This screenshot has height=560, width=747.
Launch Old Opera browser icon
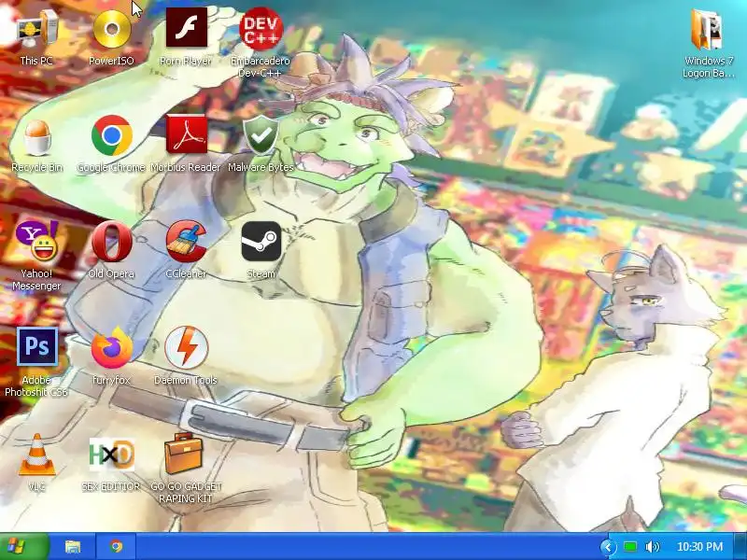(112, 242)
